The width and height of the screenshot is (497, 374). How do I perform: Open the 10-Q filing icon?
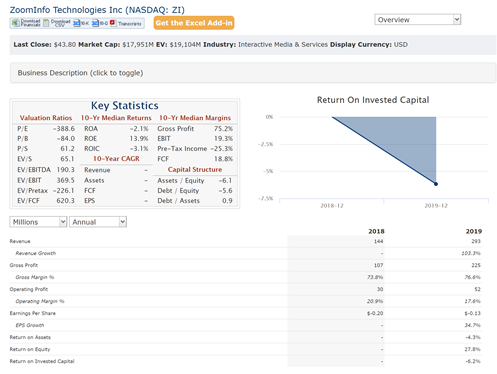click(x=96, y=23)
